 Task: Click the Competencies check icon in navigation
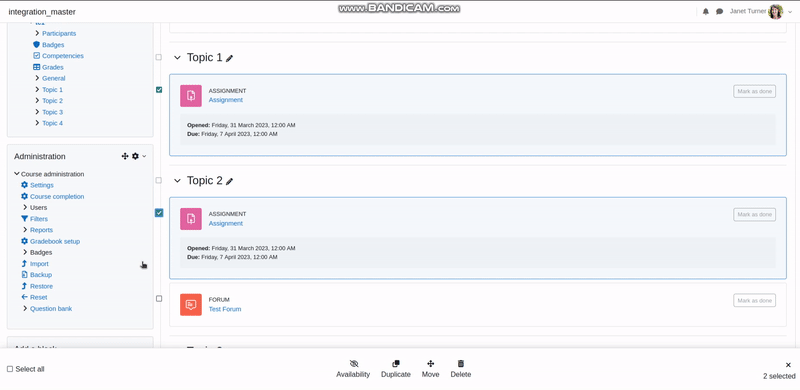tap(36, 56)
